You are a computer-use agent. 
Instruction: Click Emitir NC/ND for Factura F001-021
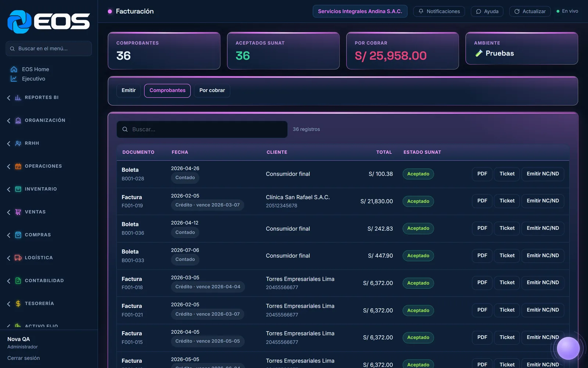click(542, 310)
